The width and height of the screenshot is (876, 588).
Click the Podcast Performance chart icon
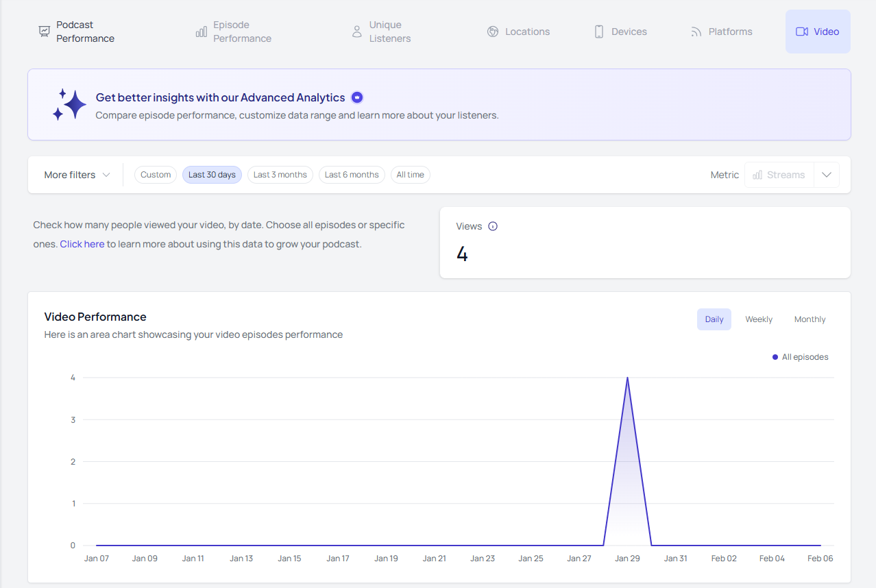click(x=45, y=32)
